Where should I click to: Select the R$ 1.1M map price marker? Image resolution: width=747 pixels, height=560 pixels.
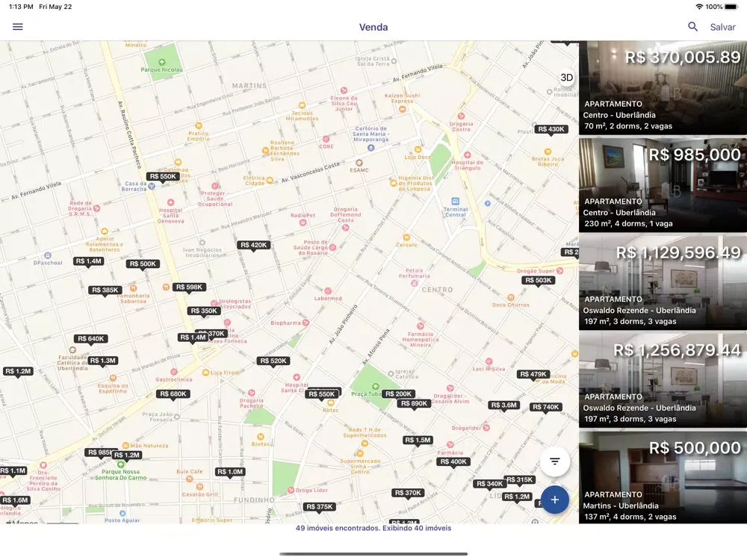(x=13, y=470)
